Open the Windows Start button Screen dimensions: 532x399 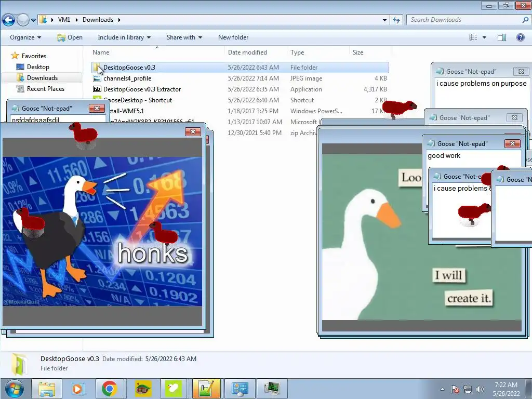click(x=14, y=389)
